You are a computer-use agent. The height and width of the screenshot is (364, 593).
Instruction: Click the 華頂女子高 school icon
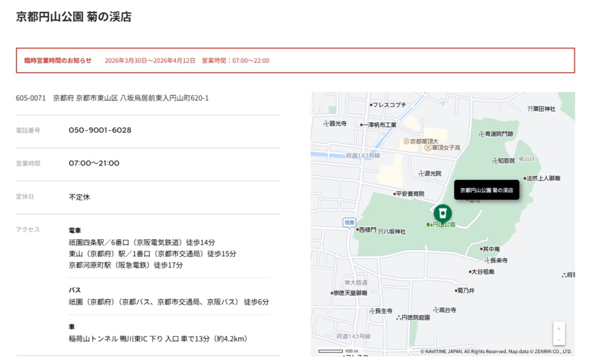coord(428,148)
